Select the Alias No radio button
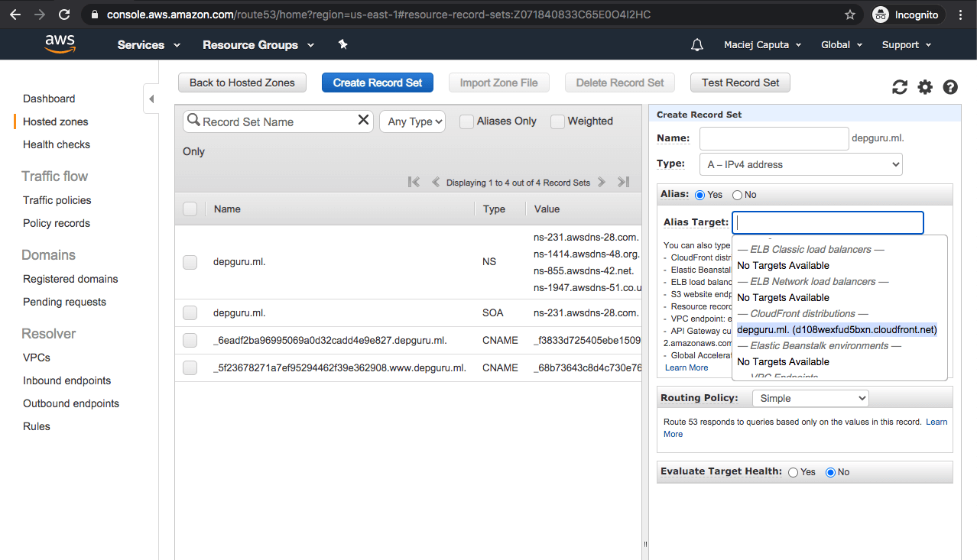 point(737,195)
